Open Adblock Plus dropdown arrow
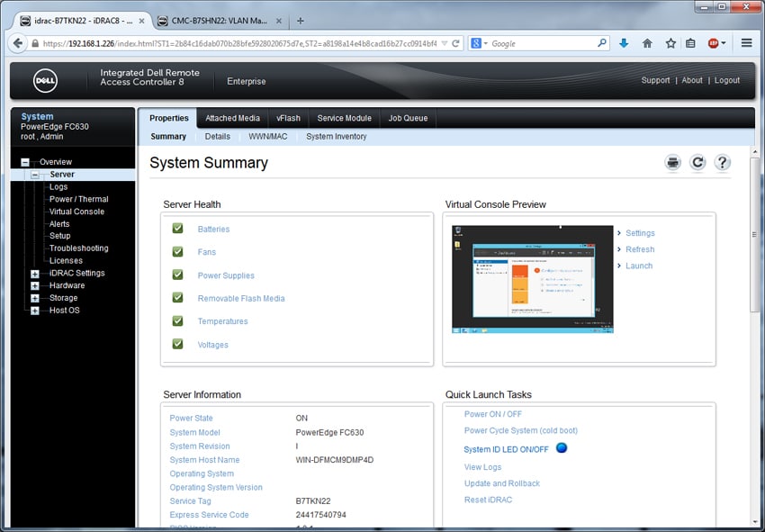Screen dimensions: 765x532 tap(724, 43)
